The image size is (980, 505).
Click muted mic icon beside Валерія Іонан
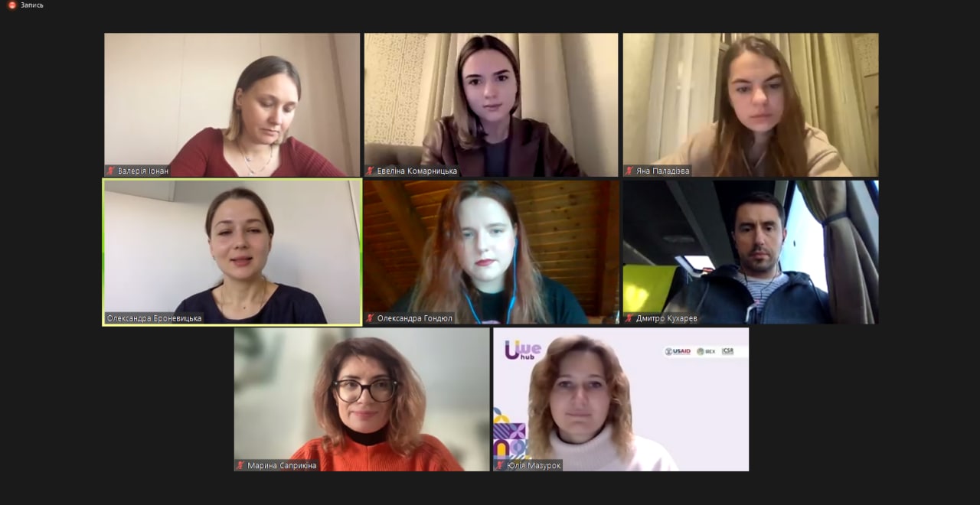pyautogui.click(x=111, y=171)
